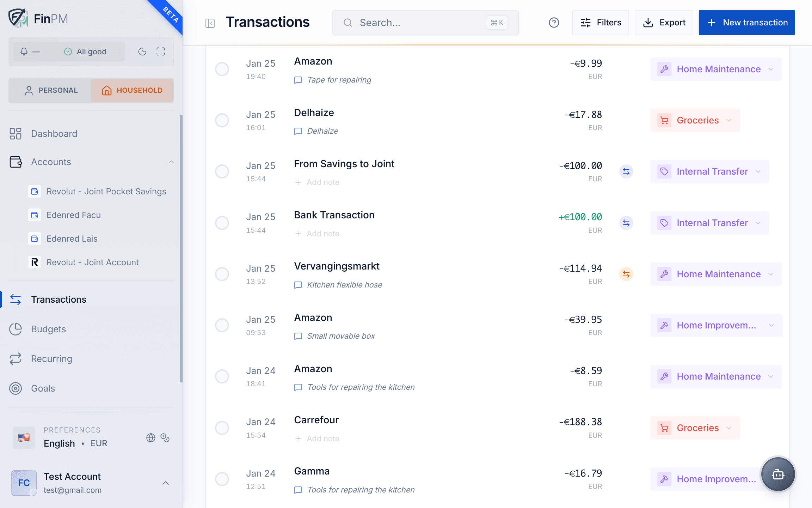
Task: Open the currency preferences icon
Action: (165, 438)
